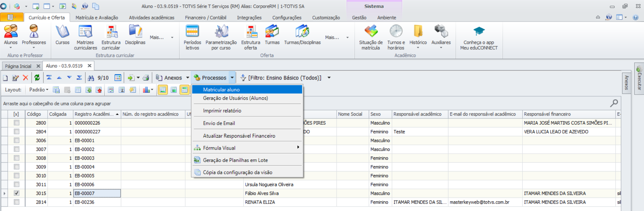This screenshot has width=644, height=211.
Task: Choose Geração de Planilhas em Lote
Action: pos(247,160)
